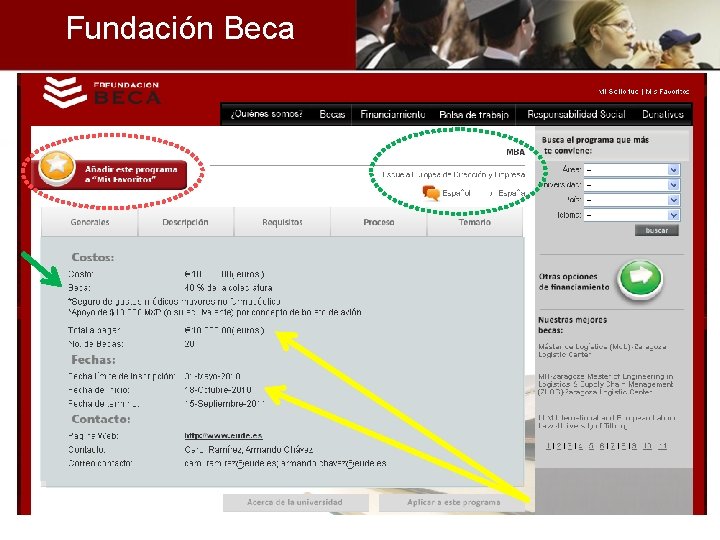The width and height of the screenshot is (720, 540).
Task: Click the MBA program title
Action: click(515, 152)
